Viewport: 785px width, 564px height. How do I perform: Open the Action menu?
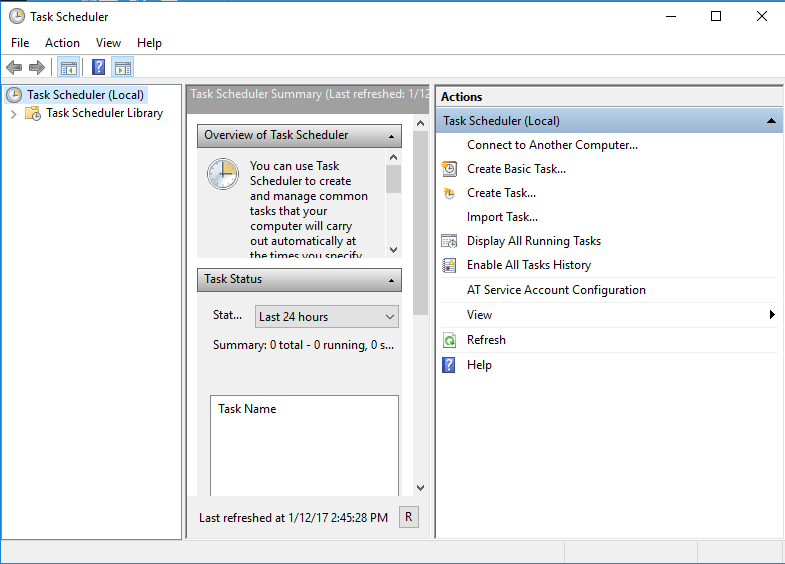coord(62,43)
